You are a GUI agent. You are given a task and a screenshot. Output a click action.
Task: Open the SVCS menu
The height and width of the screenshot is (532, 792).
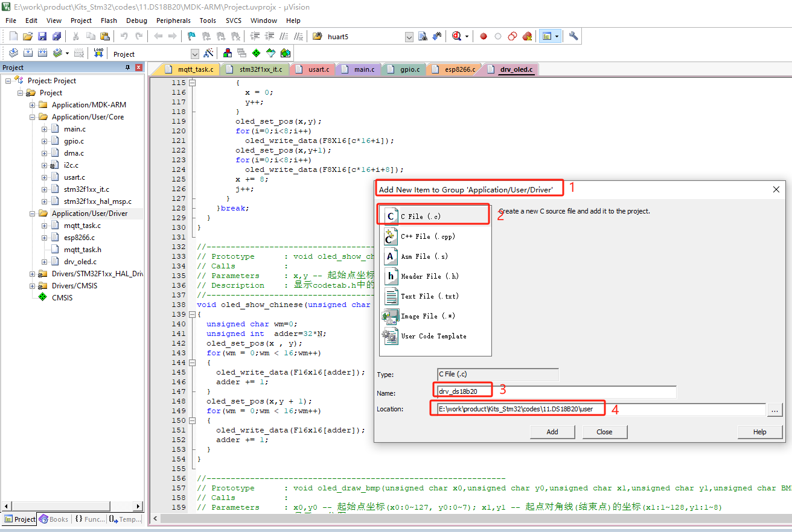click(234, 21)
